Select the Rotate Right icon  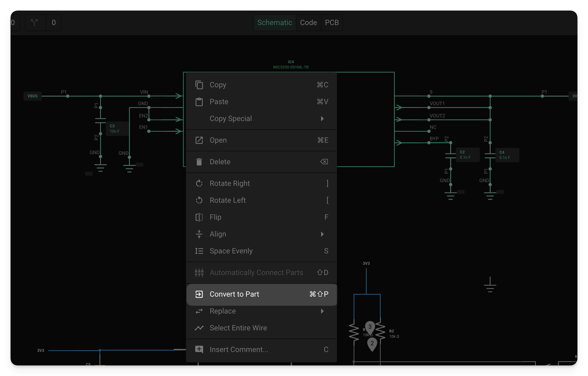199,183
